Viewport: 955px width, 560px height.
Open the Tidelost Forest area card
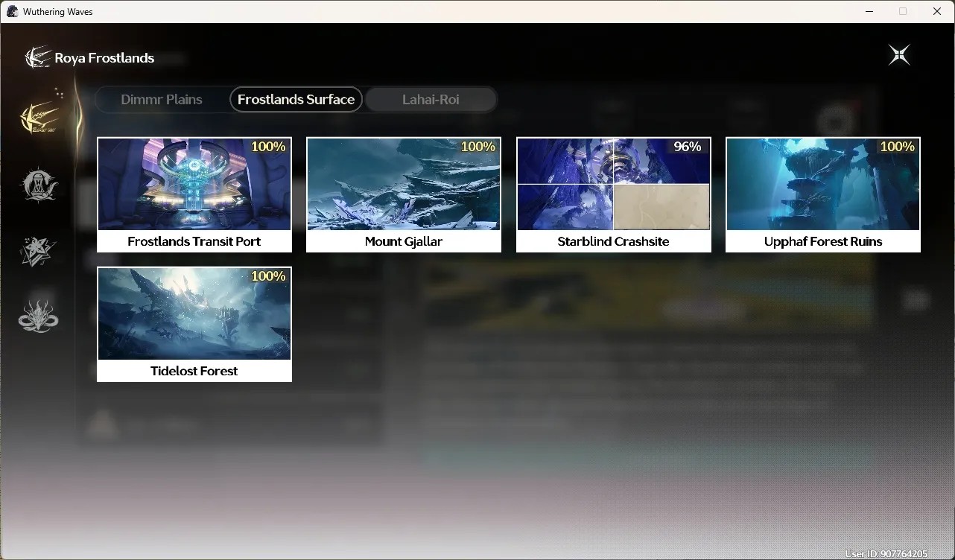tap(194, 324)
